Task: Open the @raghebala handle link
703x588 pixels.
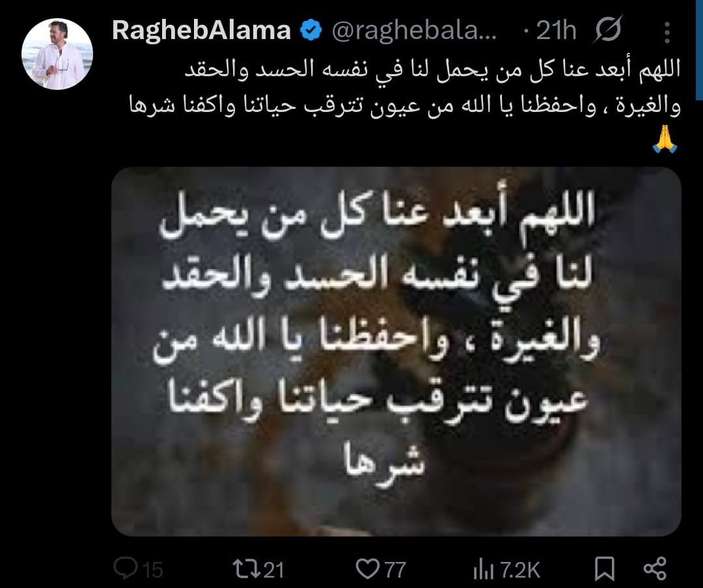Action: click(x=414, y=31)
